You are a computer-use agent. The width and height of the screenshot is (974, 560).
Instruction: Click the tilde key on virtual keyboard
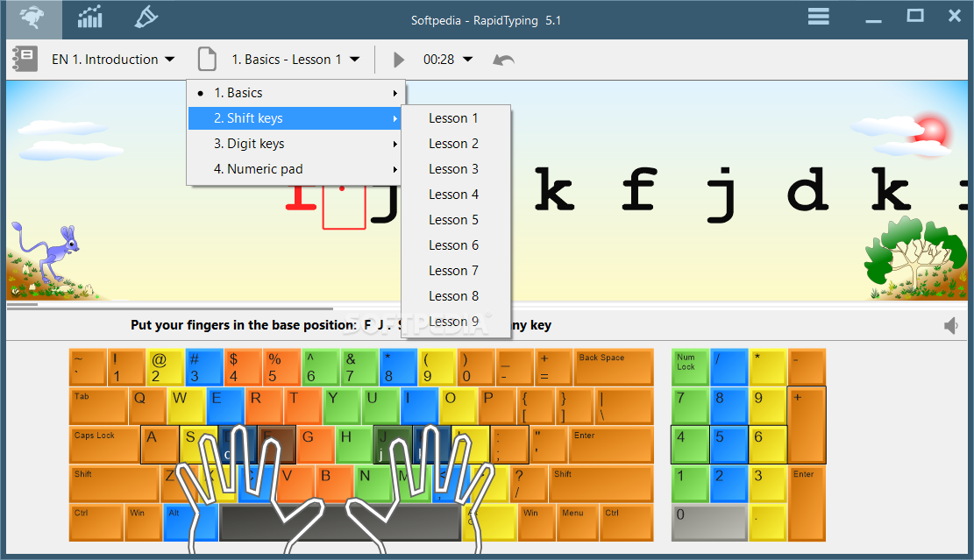[x=88, y=367]
